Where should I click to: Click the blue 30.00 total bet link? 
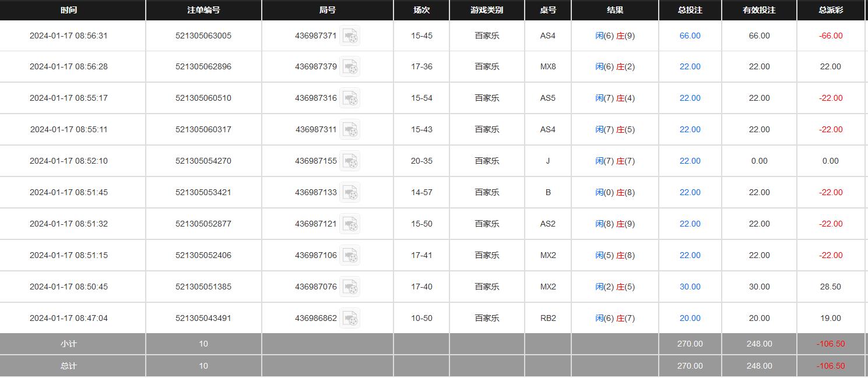[x=690, y=287]
